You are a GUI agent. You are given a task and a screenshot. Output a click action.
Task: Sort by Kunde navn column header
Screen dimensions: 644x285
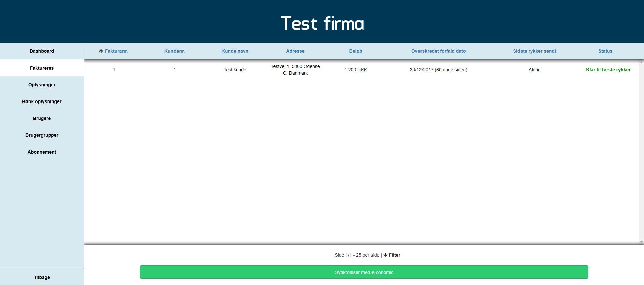pyautogui.click(x=235, y=51)
